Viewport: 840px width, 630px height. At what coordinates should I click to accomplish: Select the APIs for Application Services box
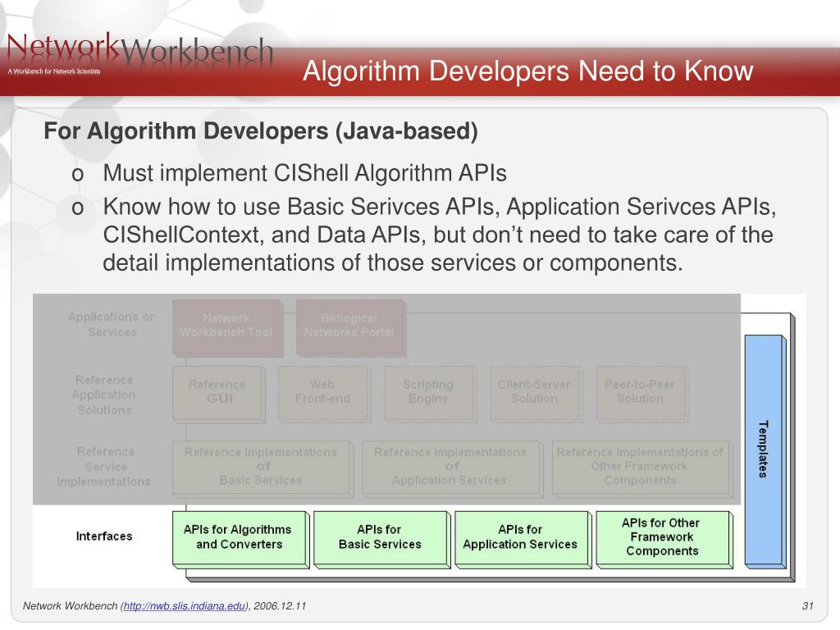click(523, 540)
